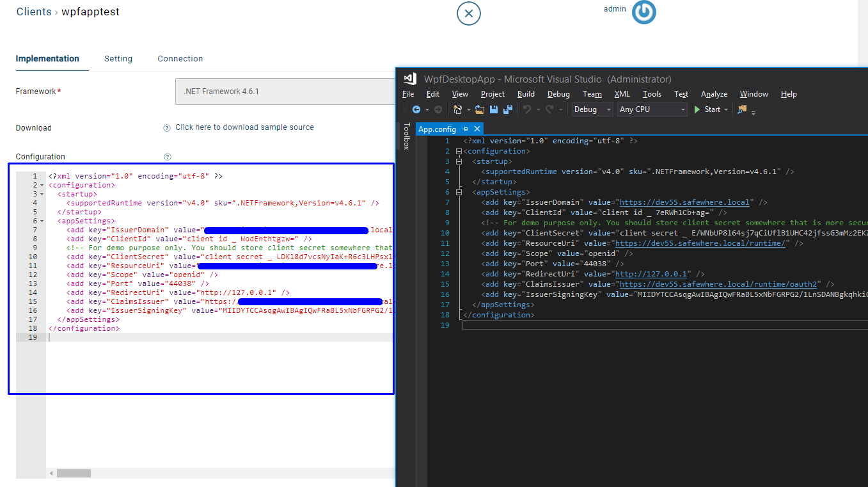Open Find in Files toolbar icon

point(742,109)
